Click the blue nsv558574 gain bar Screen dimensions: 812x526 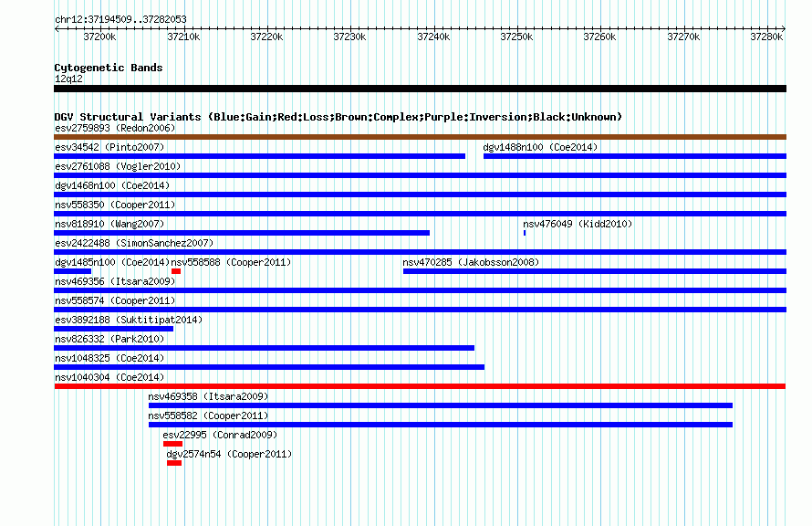[420, 310]
